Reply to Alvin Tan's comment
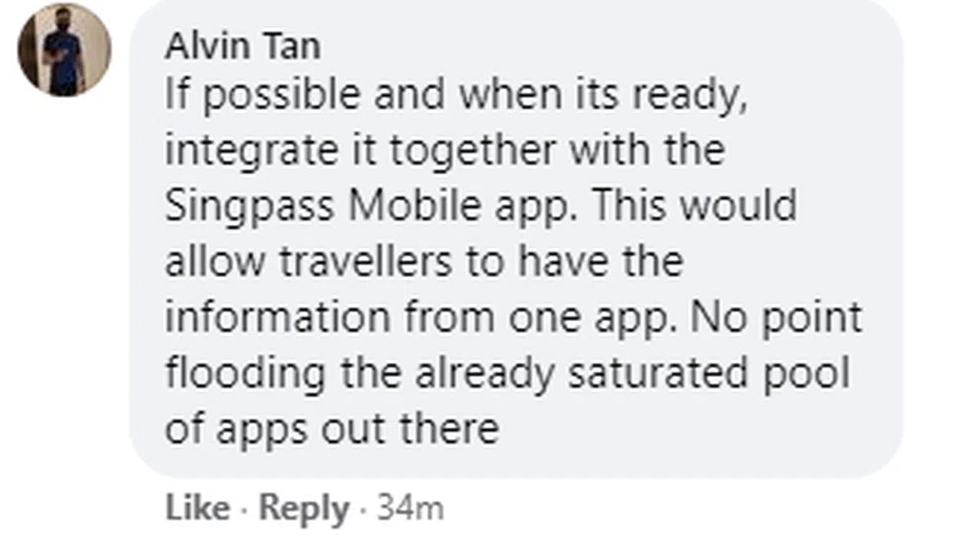The image size is (980, 546). (304, 508)
